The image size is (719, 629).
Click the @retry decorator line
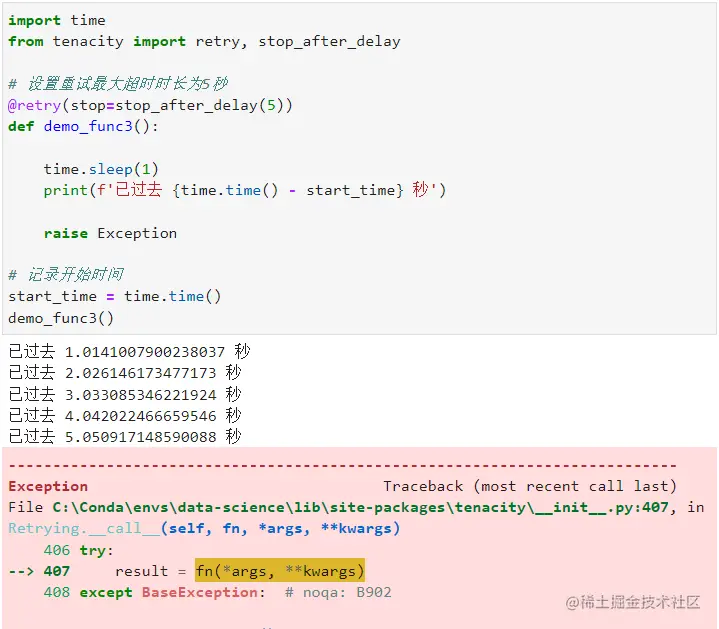(x=150, y=105)
